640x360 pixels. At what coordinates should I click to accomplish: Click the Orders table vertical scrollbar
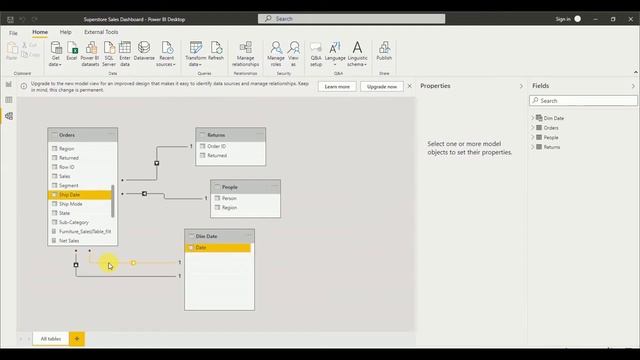click(x=113, y=201)
